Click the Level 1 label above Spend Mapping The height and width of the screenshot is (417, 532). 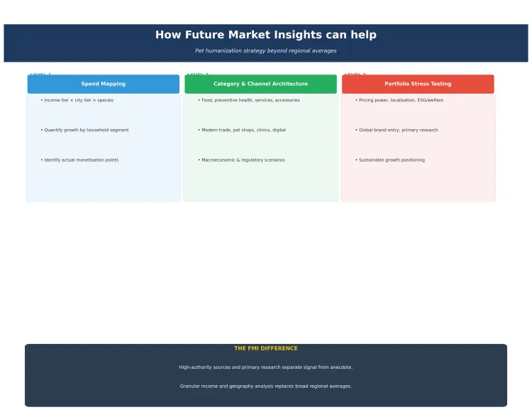tap(40, 74)
